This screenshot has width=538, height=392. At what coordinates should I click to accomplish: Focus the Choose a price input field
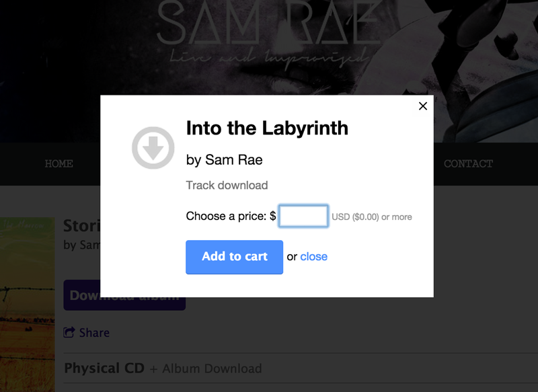click(x=303, y=216)
